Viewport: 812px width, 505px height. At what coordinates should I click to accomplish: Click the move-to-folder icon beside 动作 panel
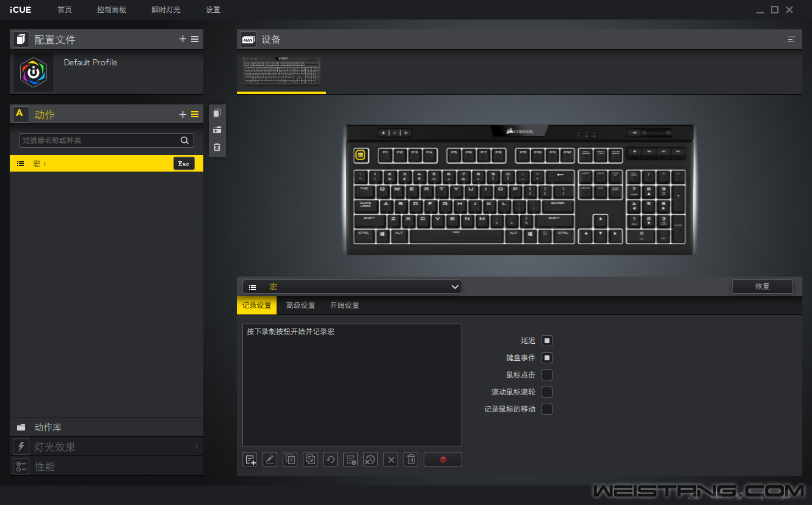(217, 130)
